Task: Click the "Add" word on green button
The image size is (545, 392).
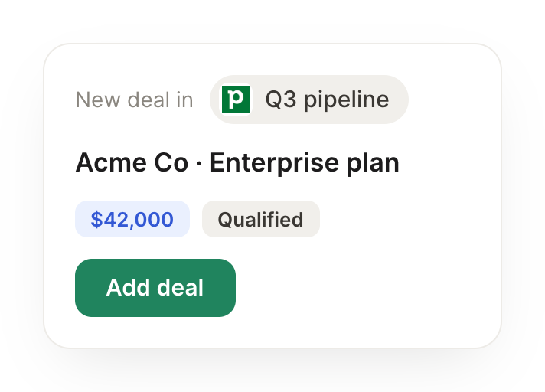Action: [x=129, y=288]
